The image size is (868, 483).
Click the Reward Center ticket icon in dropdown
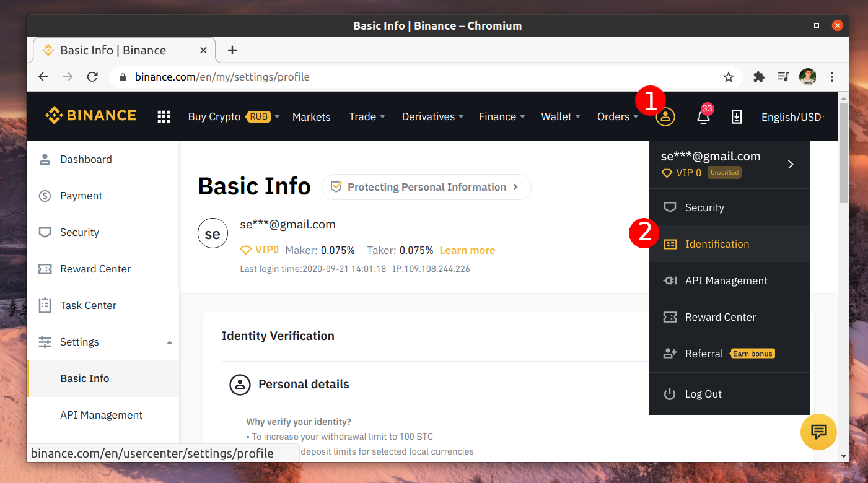pos(670,317)
